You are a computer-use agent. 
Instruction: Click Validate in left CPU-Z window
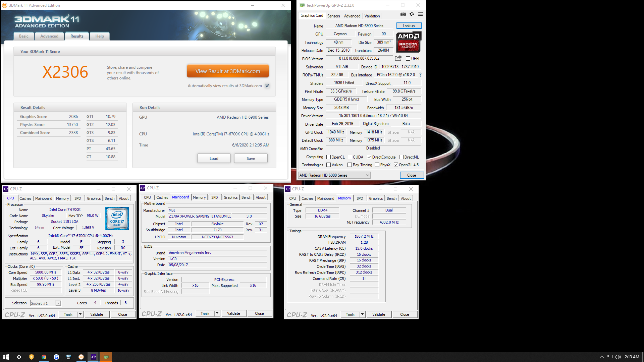(97, 314)
